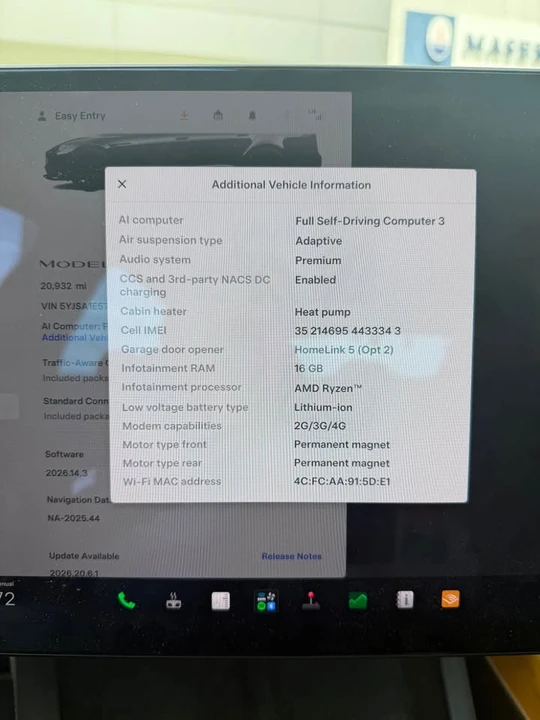Viewport: 540px width, 720px height.
Task: Open the media apps folder icon
Action: tap(266, 601)
